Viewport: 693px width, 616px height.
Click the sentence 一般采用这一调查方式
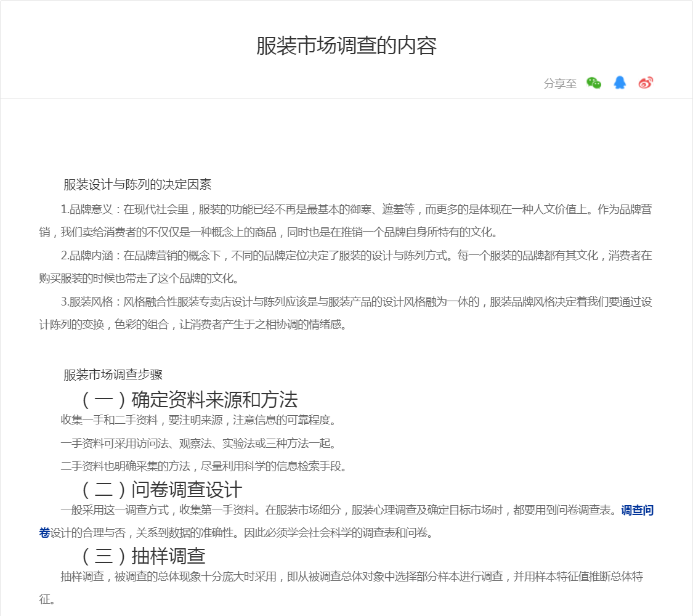tap(160, 510)
